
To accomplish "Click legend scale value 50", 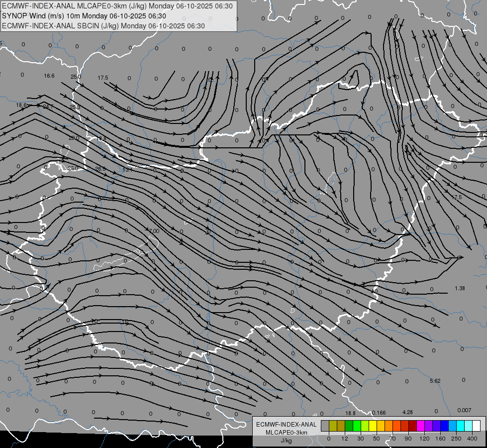I will coord(376,439).
